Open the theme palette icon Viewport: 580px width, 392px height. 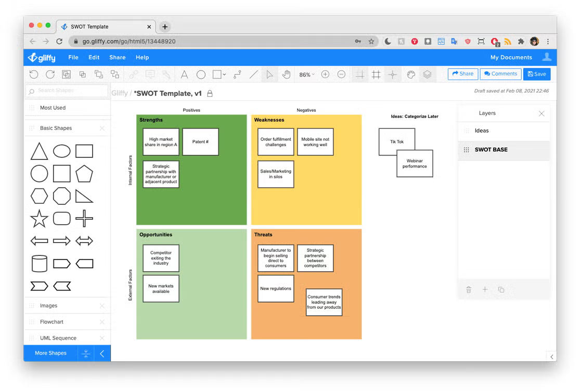tap(411, 75)
